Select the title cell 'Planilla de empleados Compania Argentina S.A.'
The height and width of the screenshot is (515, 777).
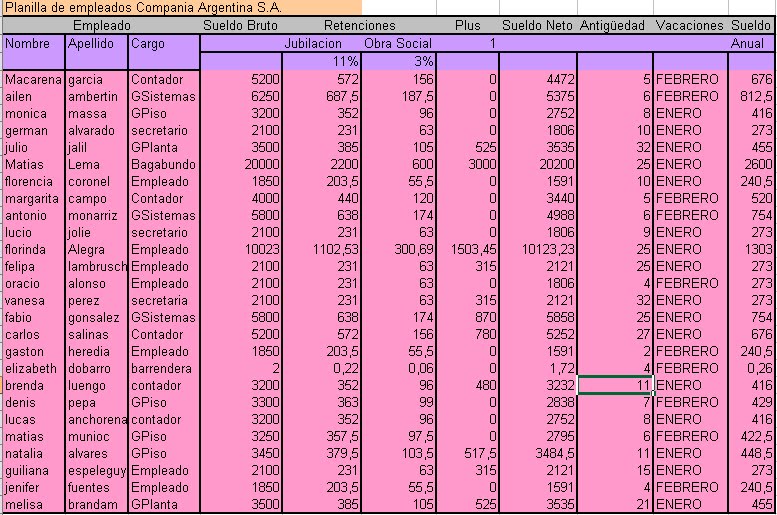[182, 7]
